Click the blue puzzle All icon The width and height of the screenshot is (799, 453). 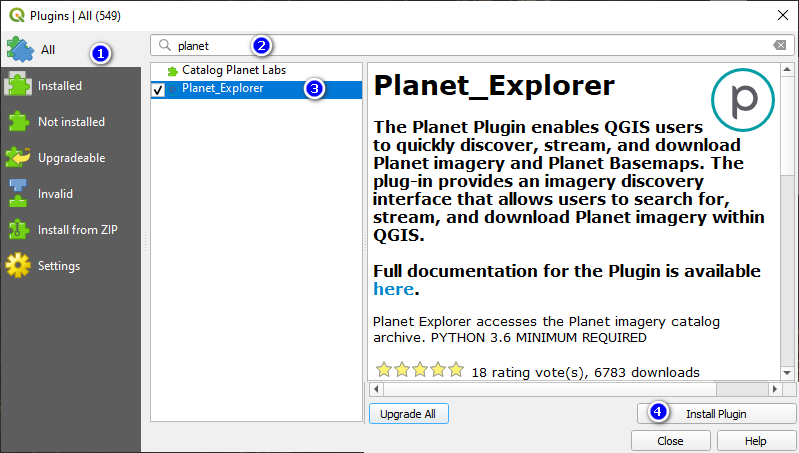20,49
